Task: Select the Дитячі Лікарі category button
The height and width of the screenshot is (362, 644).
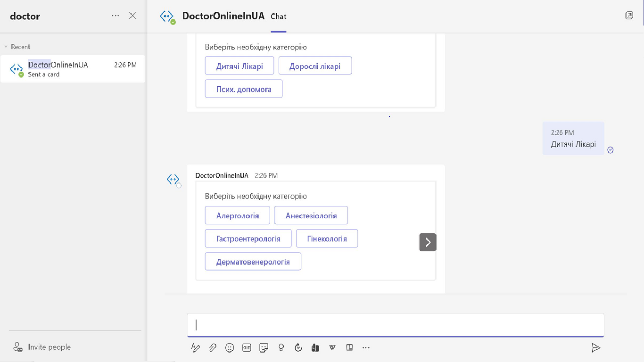Action: tap(239, 66)
